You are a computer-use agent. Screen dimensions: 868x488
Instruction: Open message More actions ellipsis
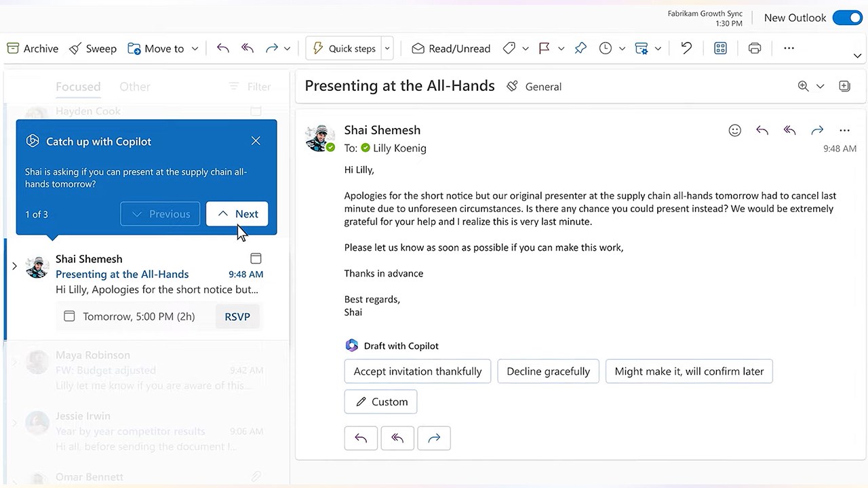tap(844, 130)
